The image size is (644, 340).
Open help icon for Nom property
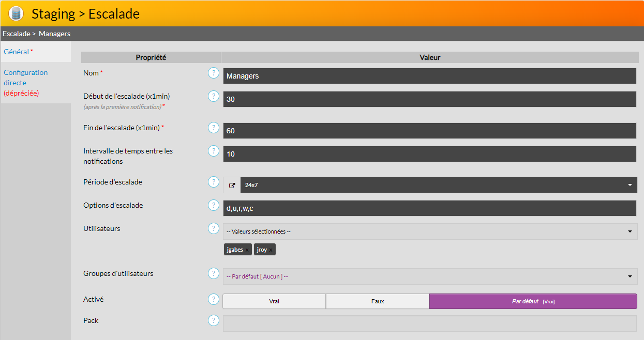tap(214, 73)
